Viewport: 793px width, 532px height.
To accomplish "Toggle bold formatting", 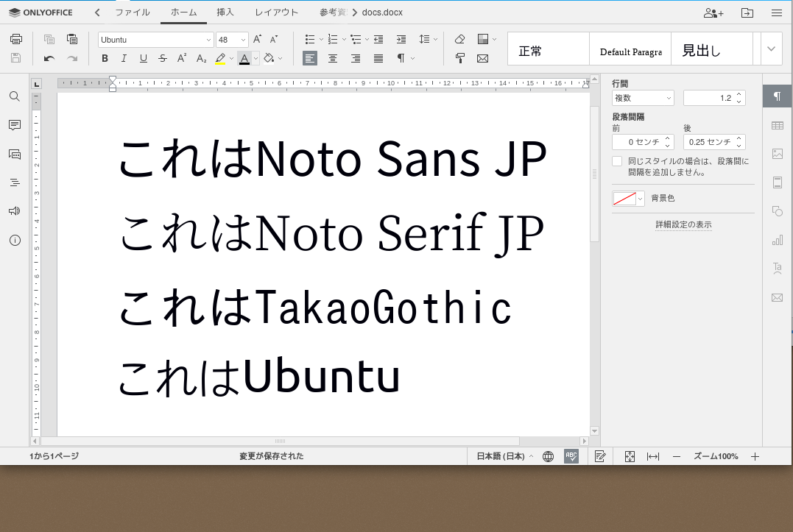I will pyautogui.click(x=105, y=58).
